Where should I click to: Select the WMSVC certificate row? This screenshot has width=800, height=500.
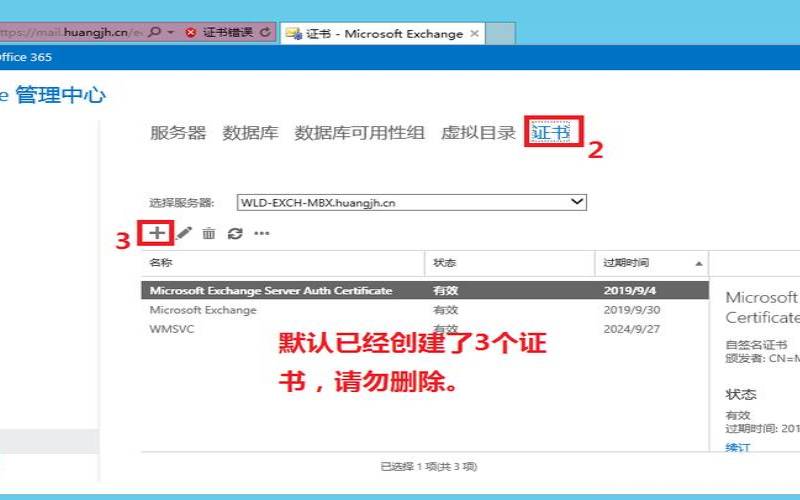425,329
